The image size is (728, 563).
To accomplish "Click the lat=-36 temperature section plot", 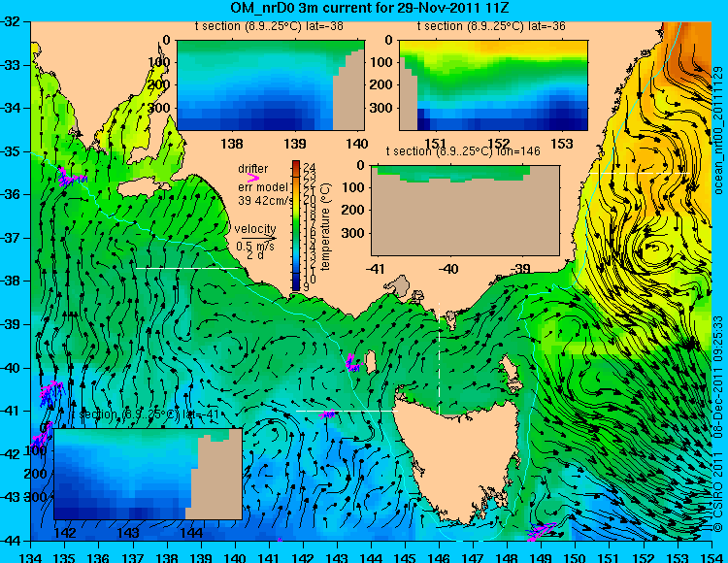I will [x=493, y=85].
